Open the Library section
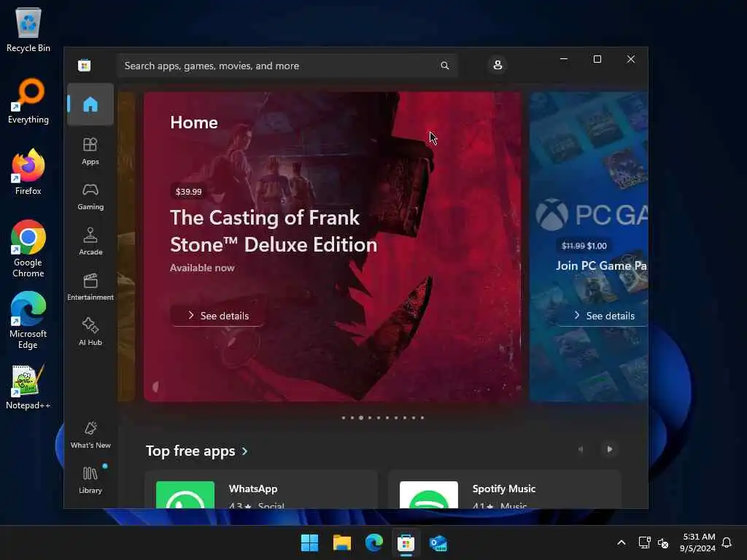The width and height of the screenshot is (747, 560). tap(90, 480)
